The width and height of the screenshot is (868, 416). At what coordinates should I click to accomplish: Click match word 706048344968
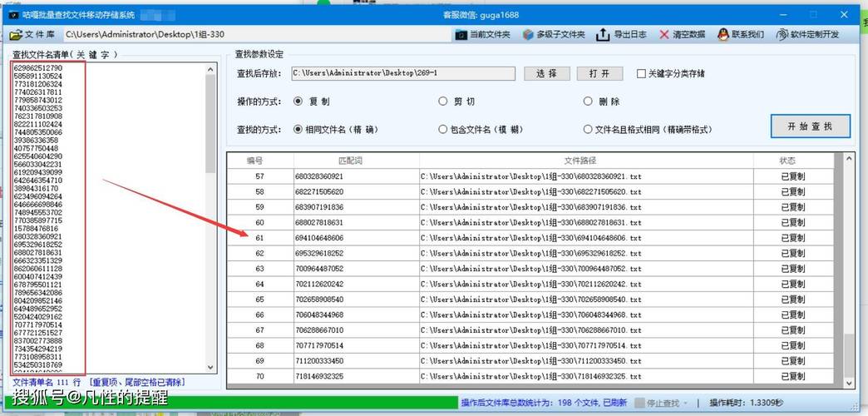(x=319, y=314)
